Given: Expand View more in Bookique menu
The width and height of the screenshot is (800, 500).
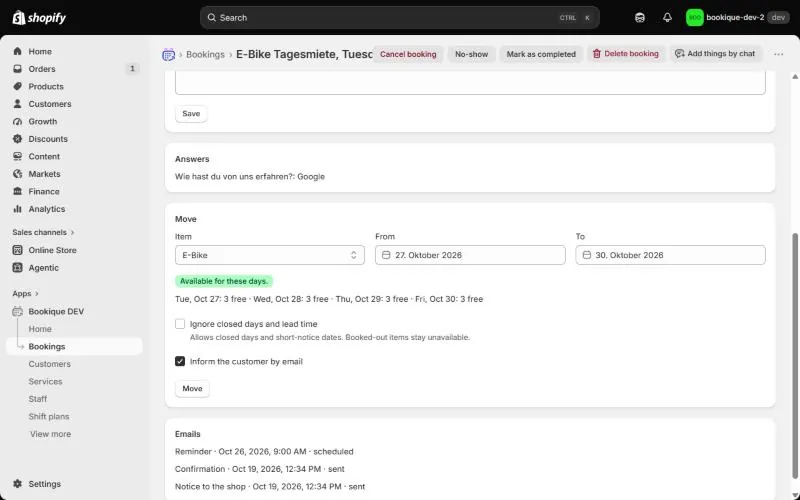Looking at the screenshot, I should (x=50, y=434).
